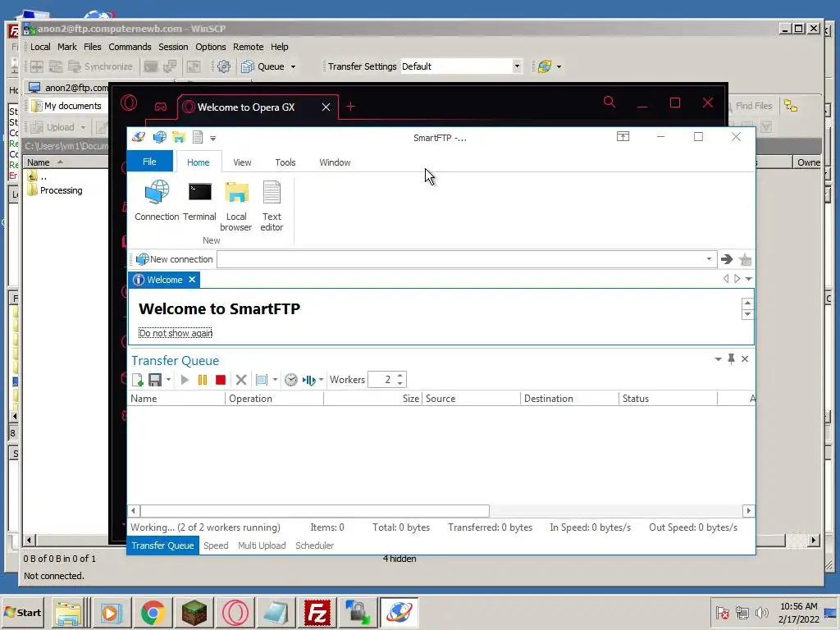Switch to the Scheduler bottom tab
Image resolution: width=840 pixels, height=630 pixels.
pos(314,546)
